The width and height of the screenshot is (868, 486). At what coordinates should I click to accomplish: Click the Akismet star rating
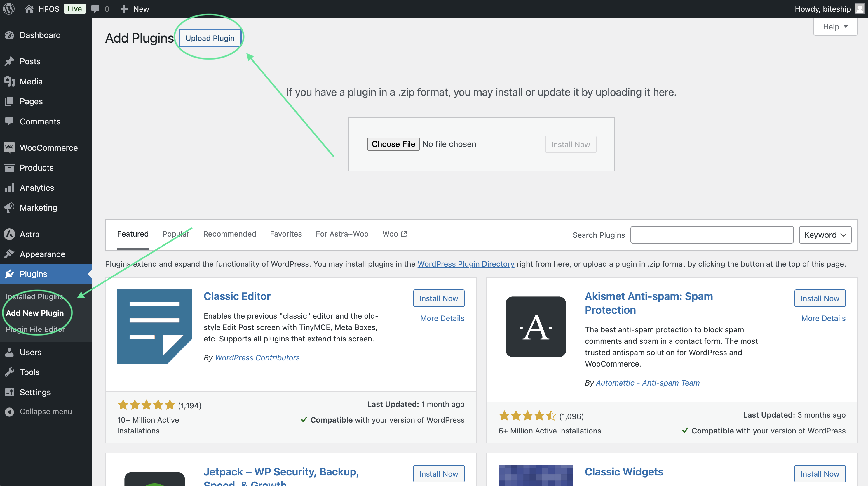(x=527, y=416)
